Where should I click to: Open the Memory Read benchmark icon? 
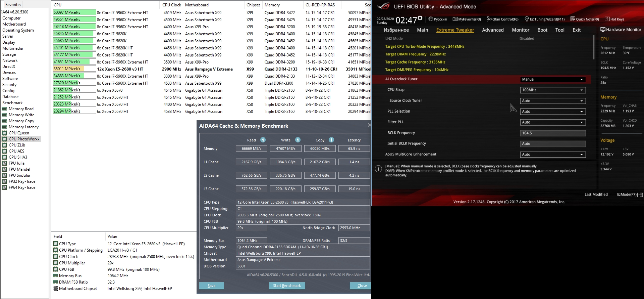point(4,109)
